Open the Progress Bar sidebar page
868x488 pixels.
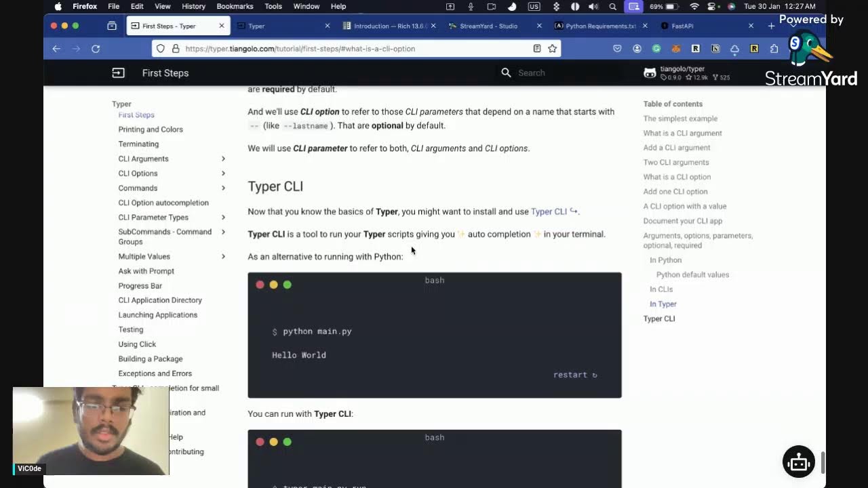click(140, 286)
